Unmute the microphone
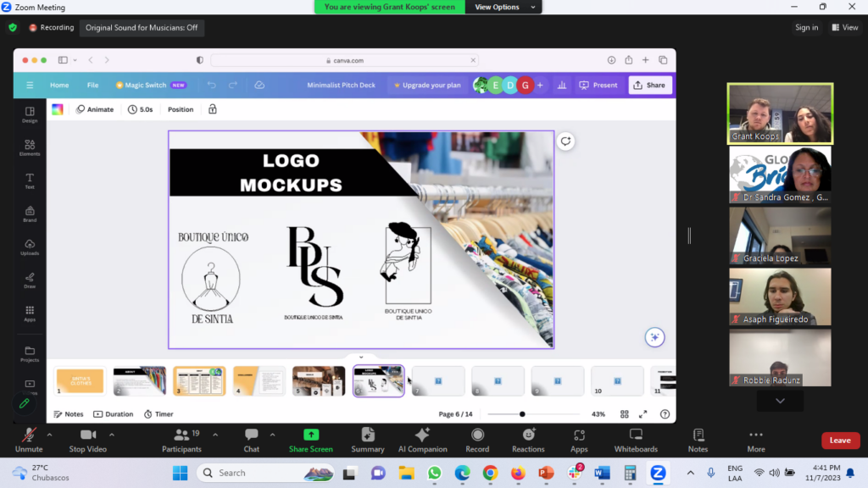 pos(29,435)
